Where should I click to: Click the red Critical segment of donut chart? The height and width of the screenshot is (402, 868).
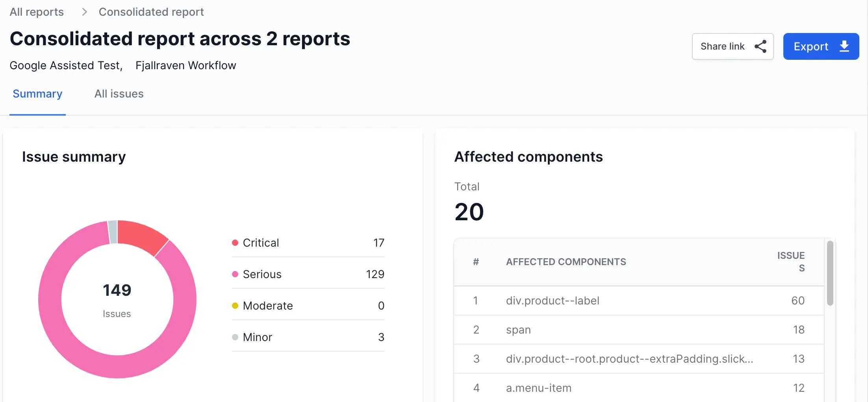click(142, 235)
